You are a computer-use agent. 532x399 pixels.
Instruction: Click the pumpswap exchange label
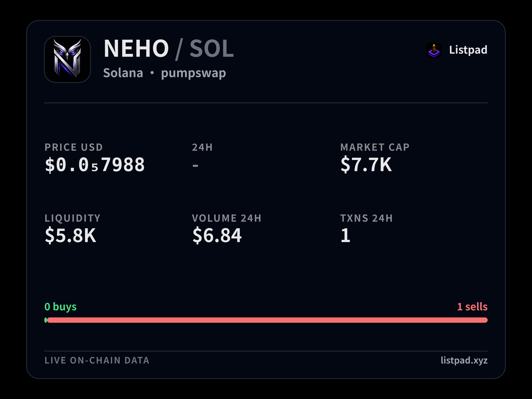193,73
